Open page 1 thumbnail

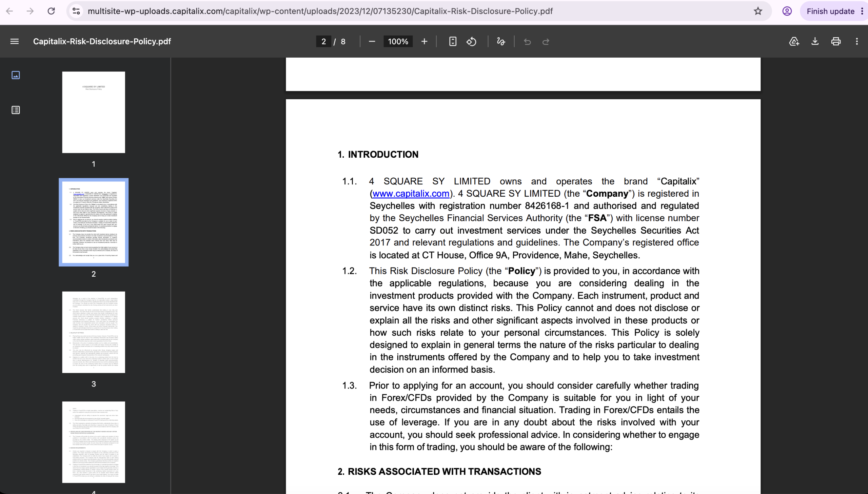94,112
